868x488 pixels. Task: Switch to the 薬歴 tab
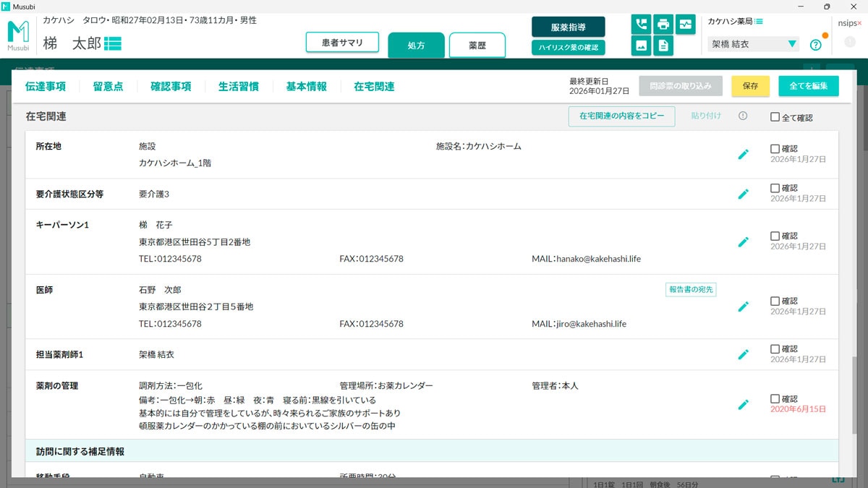coord(476,44)
